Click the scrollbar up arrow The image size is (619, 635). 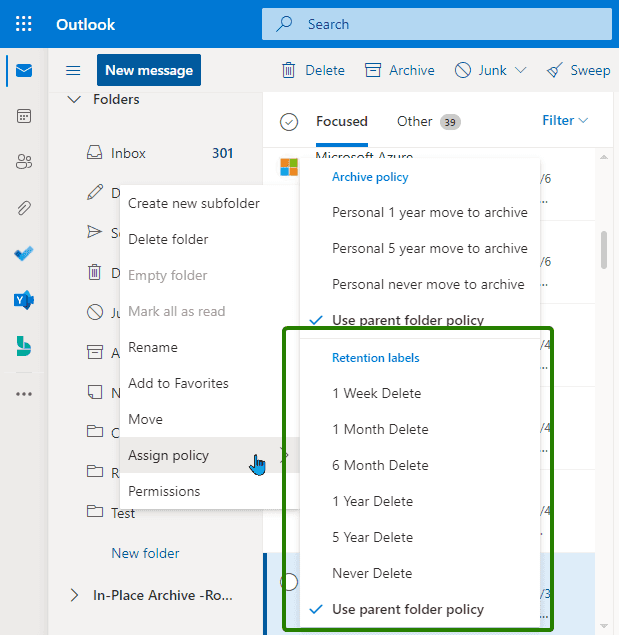pyautogui.click(x=604, y=157)
